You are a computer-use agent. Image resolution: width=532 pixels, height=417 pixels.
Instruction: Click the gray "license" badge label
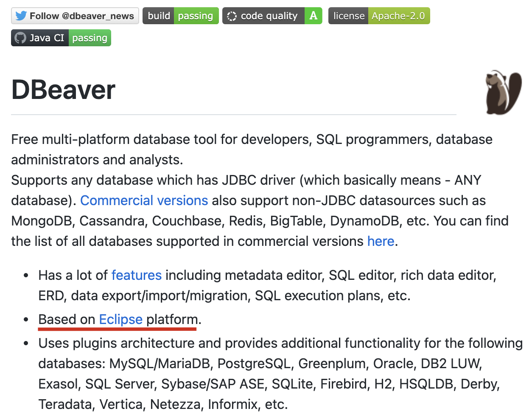[x=349, y=16]
